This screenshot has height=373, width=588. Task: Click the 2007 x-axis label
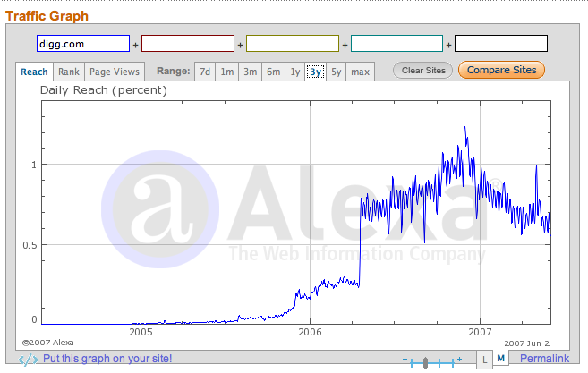pos(480,332)
